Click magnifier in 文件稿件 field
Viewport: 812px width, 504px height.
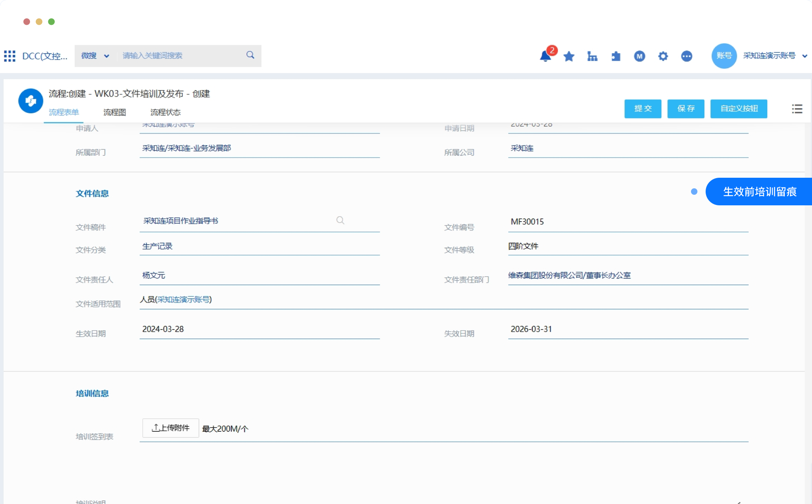point(340,220)
